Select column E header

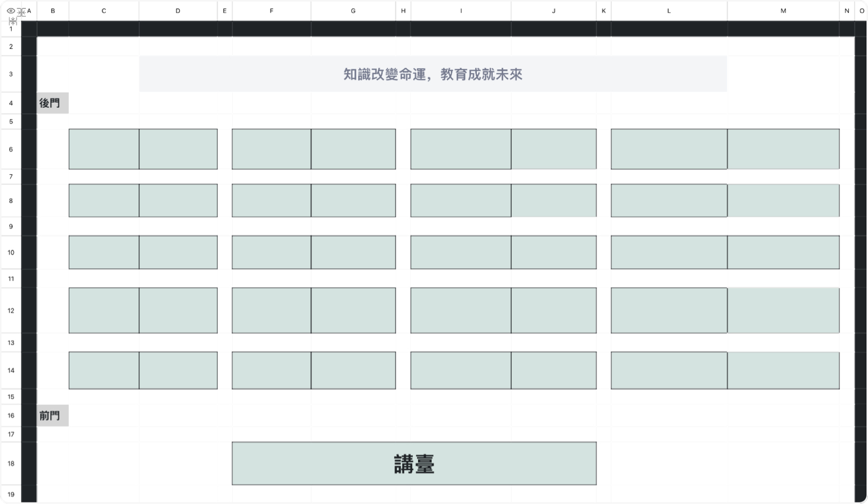224,11
